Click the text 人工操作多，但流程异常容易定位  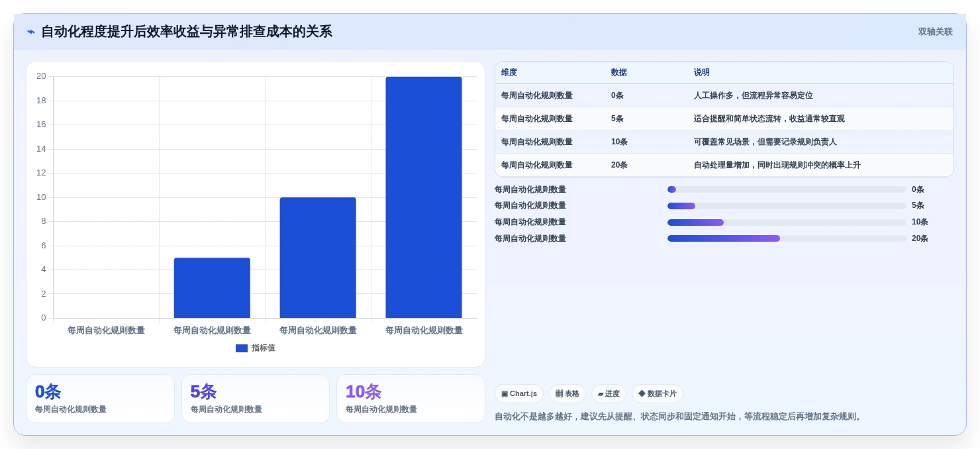pos(754,96)
